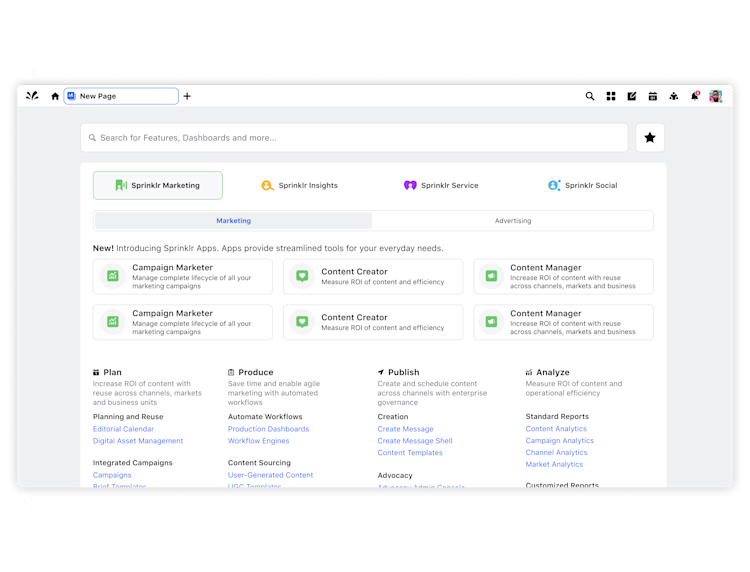The image size is (750, 572).
Task: Click the Sprinklr logo icon
Action: [32, 96]
